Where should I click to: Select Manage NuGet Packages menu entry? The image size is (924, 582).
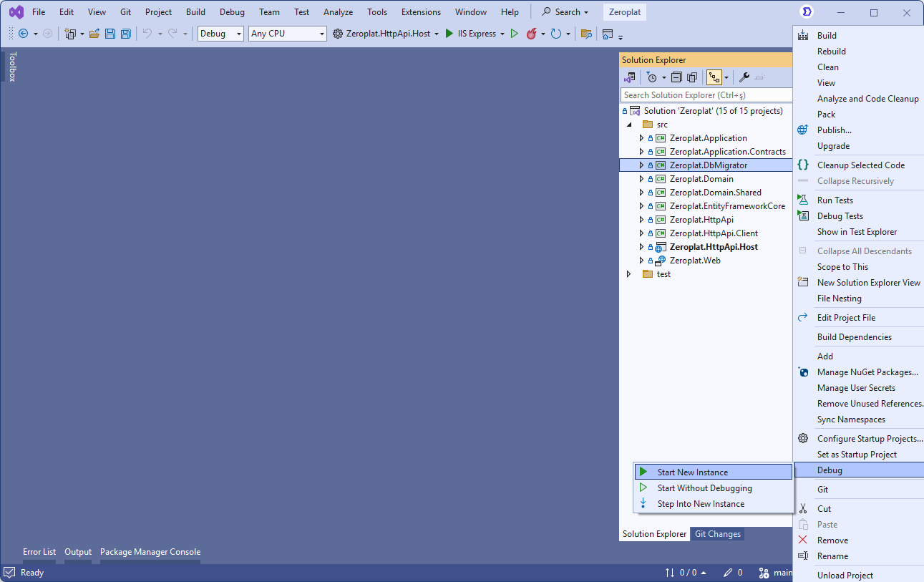click(x=867, y=372)
